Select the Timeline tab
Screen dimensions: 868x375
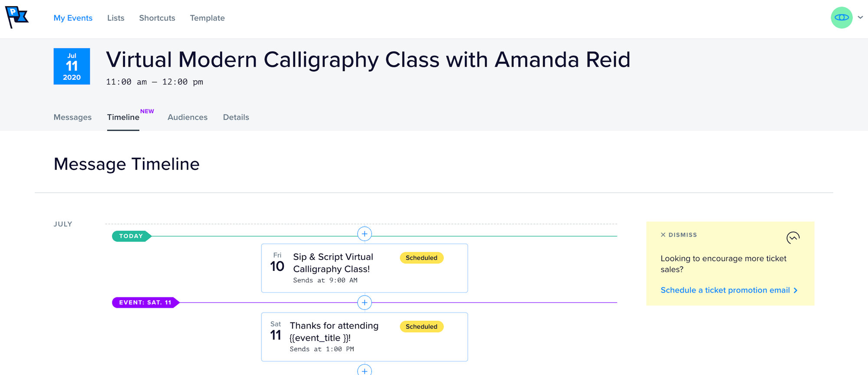pyautogui.click(x=123, y=117)
